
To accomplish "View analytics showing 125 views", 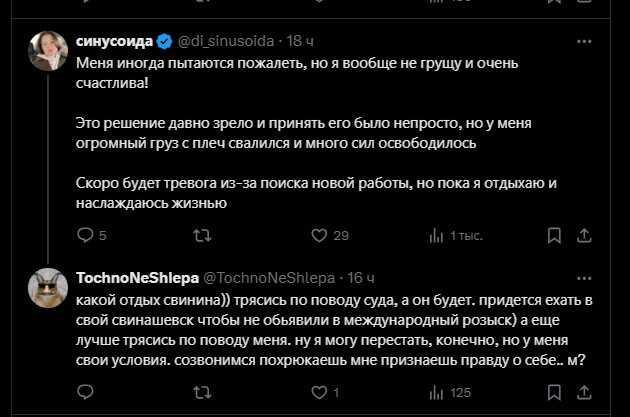I will click(x=436, y=392).
